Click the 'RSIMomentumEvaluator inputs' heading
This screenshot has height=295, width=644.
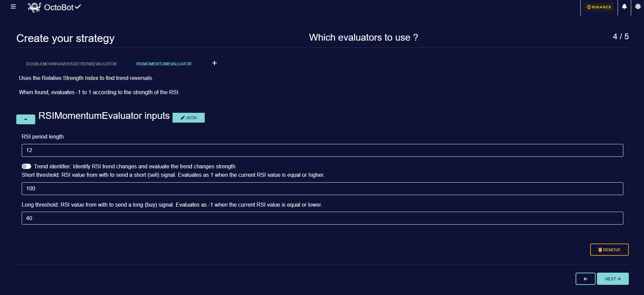click(x=104, y=116)
